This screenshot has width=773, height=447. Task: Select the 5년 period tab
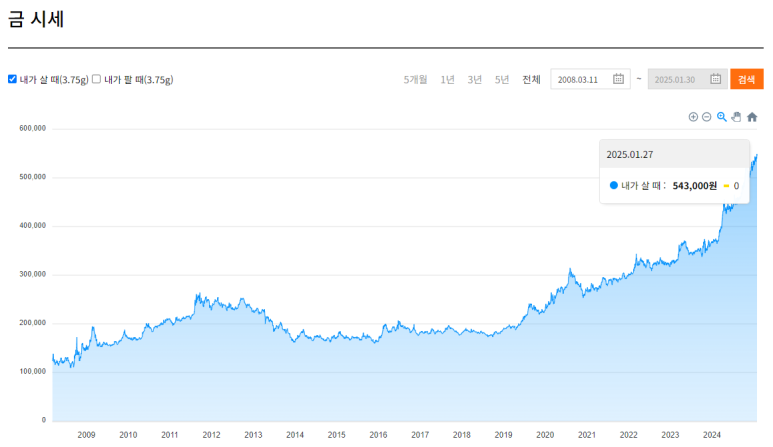501,79
